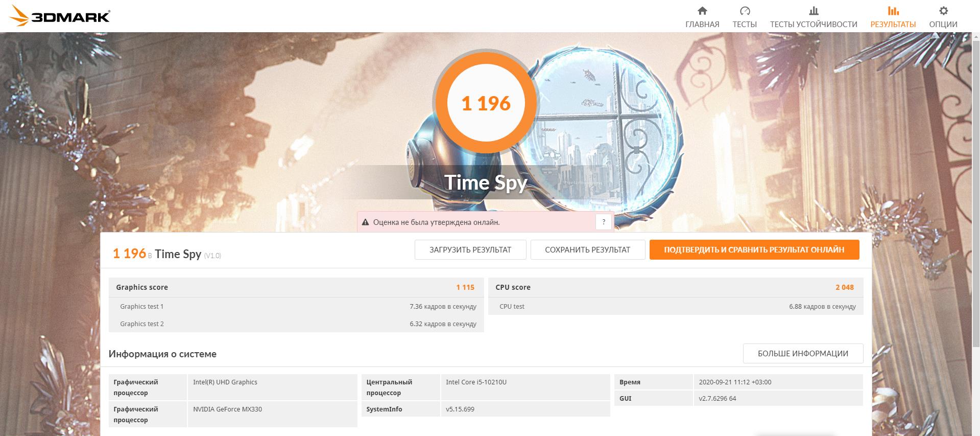The width and height of the screenshot is (980, 436).
Task: Click the Информация о системе heading
Action: 162,354
